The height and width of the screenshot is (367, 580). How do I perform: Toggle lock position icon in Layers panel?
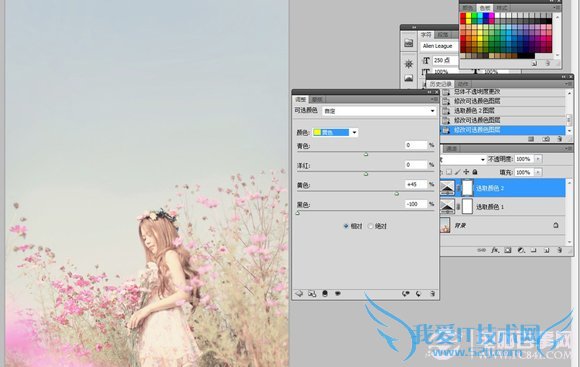point(466,172)
